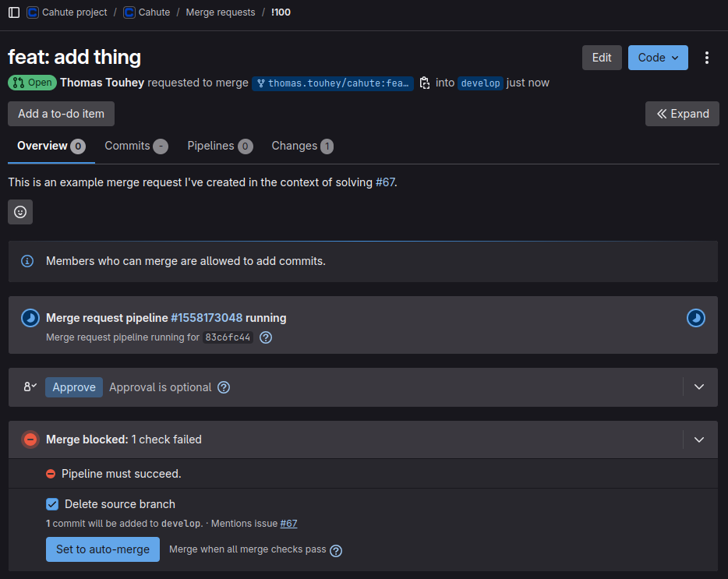
Task: Copy the source branch name
Action: (425, 83)
